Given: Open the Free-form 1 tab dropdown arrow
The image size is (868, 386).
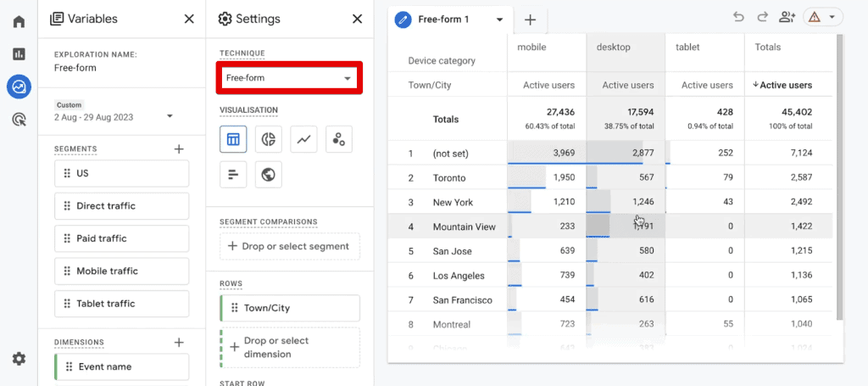Looking at the screenshot, I should click(499, 20).
